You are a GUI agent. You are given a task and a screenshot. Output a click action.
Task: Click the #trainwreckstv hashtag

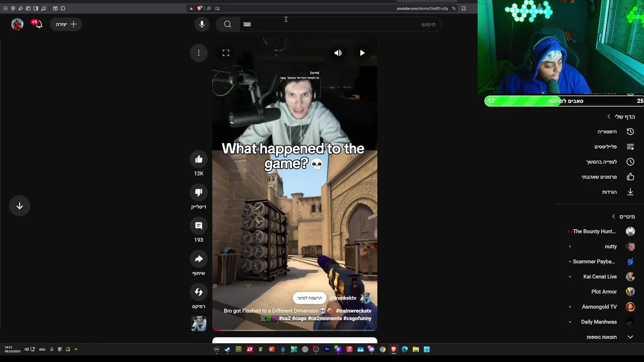(x=353, y=311)
